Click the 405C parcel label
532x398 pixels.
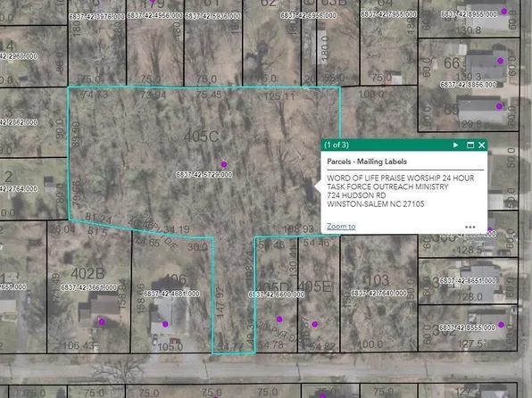coord(202,137)
